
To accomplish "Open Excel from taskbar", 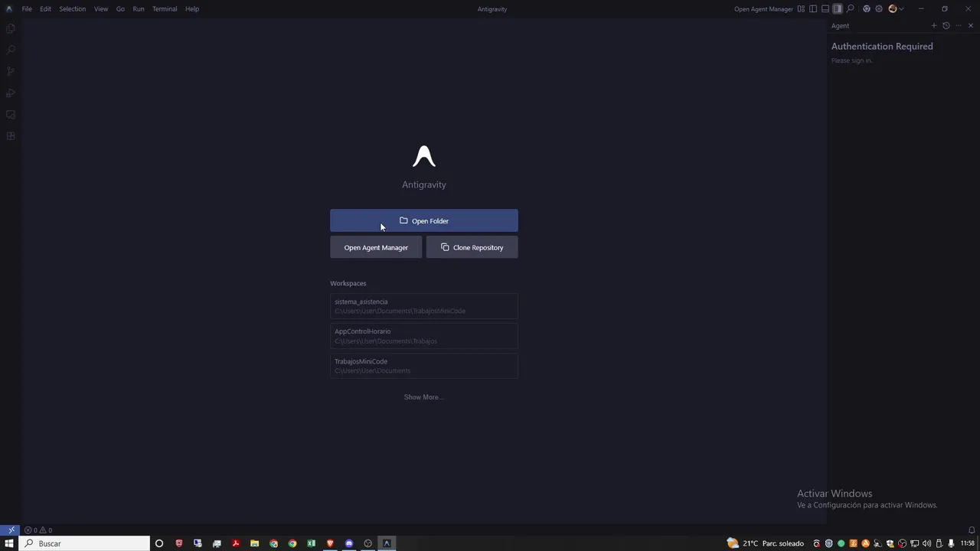I will tap(312, 543).
